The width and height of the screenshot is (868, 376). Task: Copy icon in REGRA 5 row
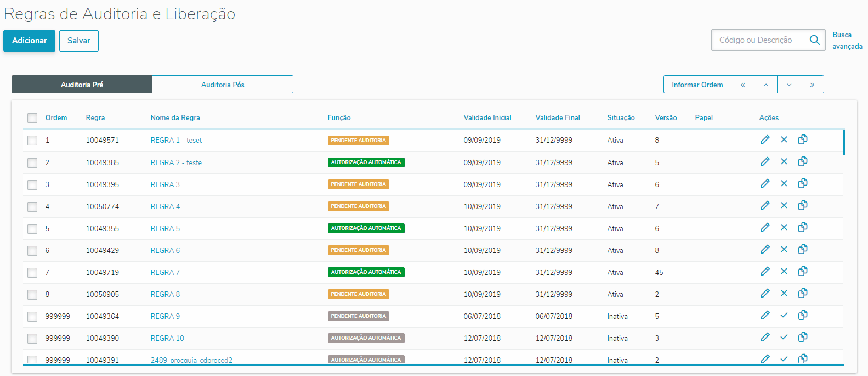click(x=803, y=227)
